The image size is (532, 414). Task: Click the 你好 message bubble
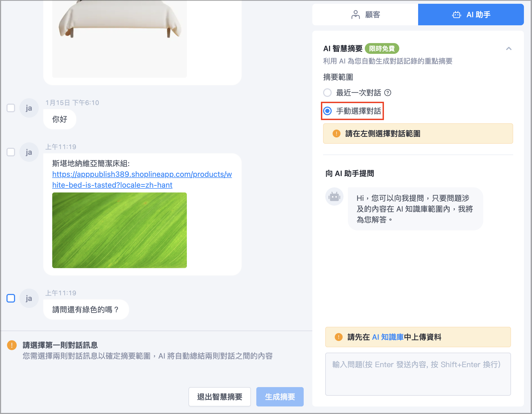(60, 119)
